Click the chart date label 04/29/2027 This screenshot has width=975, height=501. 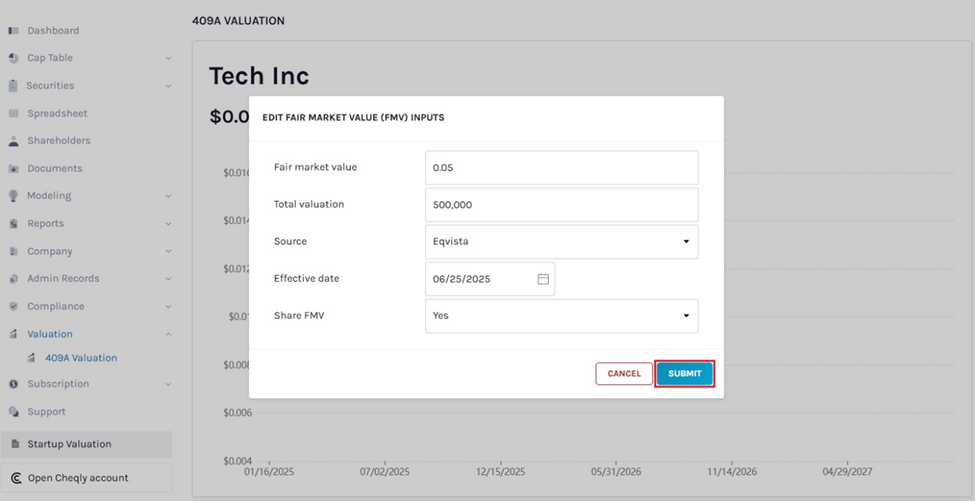pyautogui.click(x=847, y=472)
